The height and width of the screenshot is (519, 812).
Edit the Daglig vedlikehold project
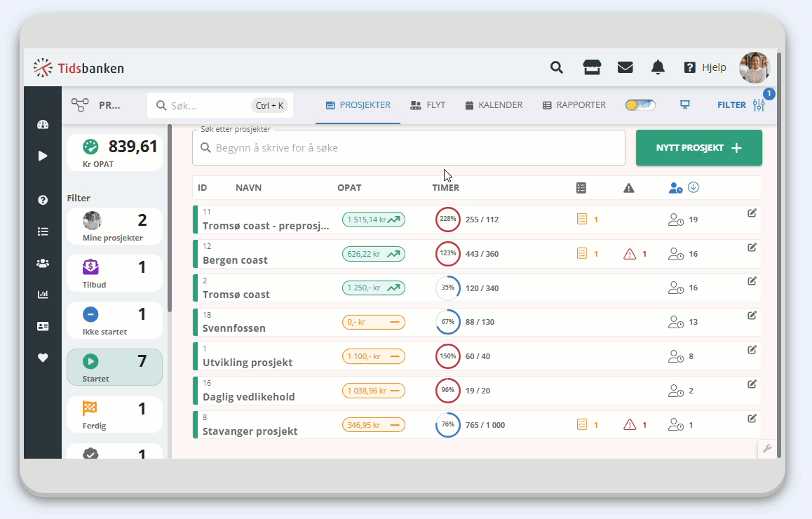(752, 384)
